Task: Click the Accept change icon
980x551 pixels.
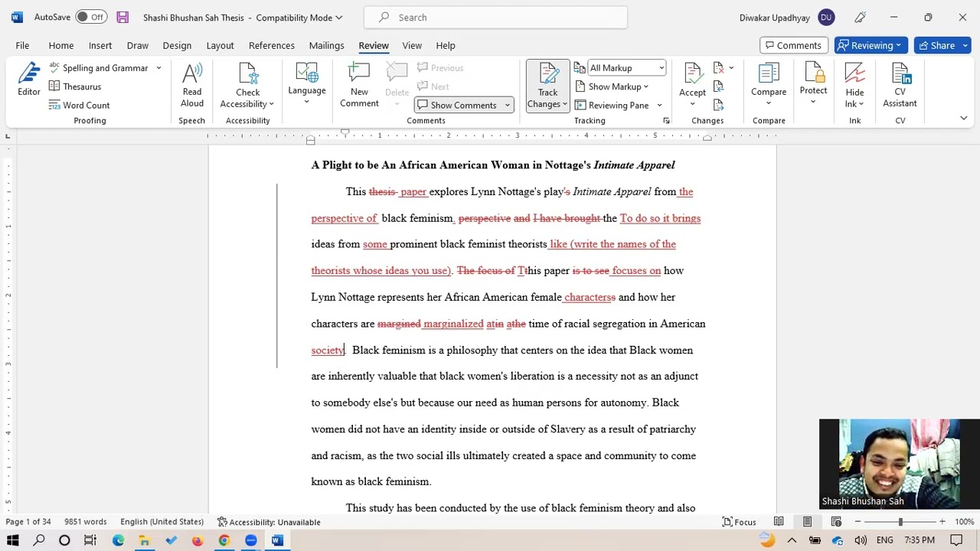Action: tap(692, 75)
